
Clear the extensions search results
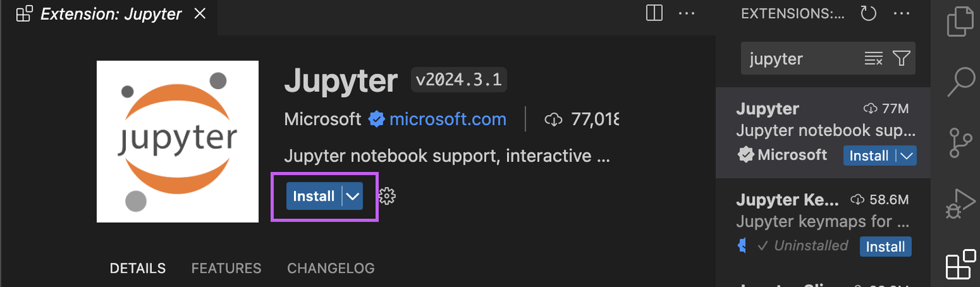(873, 58)
